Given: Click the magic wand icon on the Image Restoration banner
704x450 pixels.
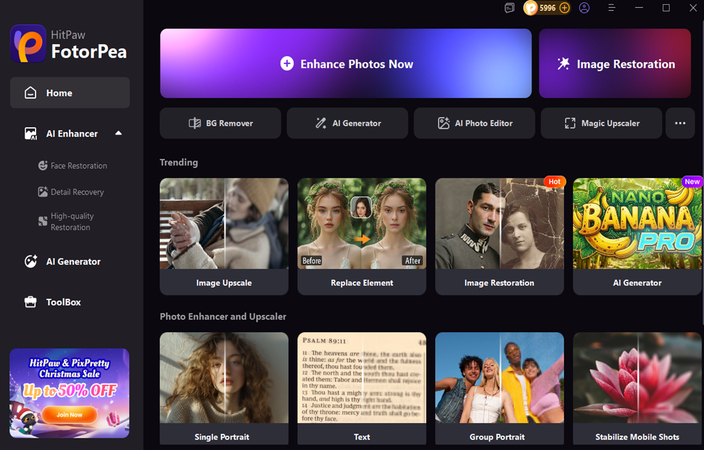Looking at the screenshot, I should tap(563, 64).
